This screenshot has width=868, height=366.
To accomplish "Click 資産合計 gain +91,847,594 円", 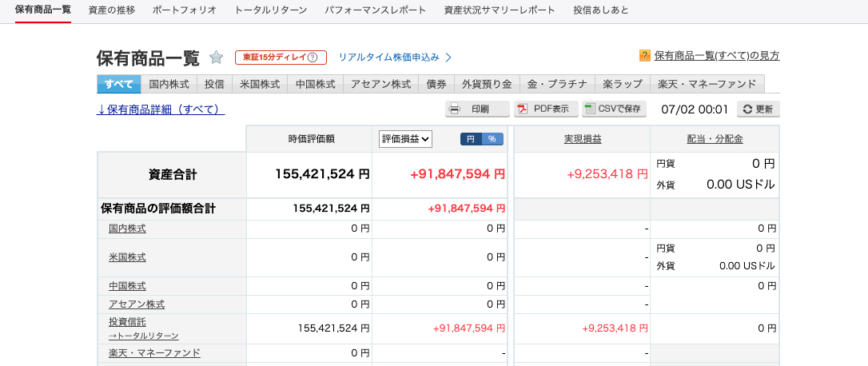I will pyautogui.click(x=457, y=174).
